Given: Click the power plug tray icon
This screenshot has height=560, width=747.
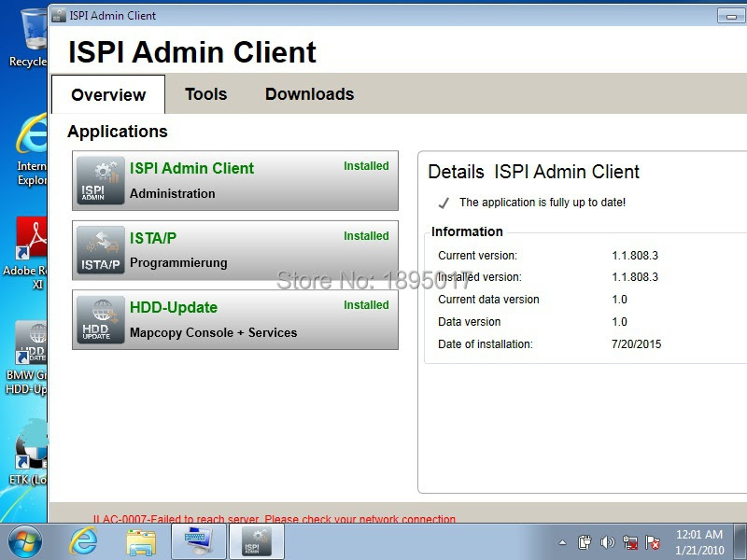Looking at the screenshot, I should [585, 542].
